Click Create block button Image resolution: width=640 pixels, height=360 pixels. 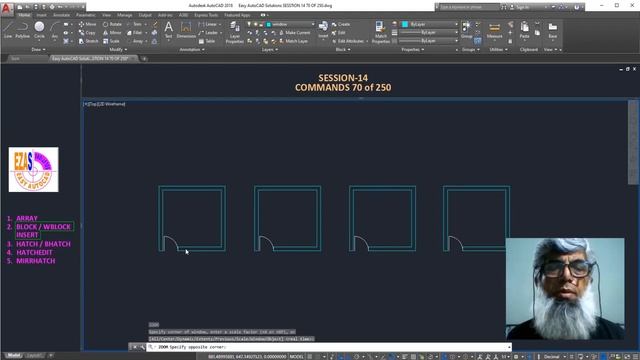[x=341, y=24]
